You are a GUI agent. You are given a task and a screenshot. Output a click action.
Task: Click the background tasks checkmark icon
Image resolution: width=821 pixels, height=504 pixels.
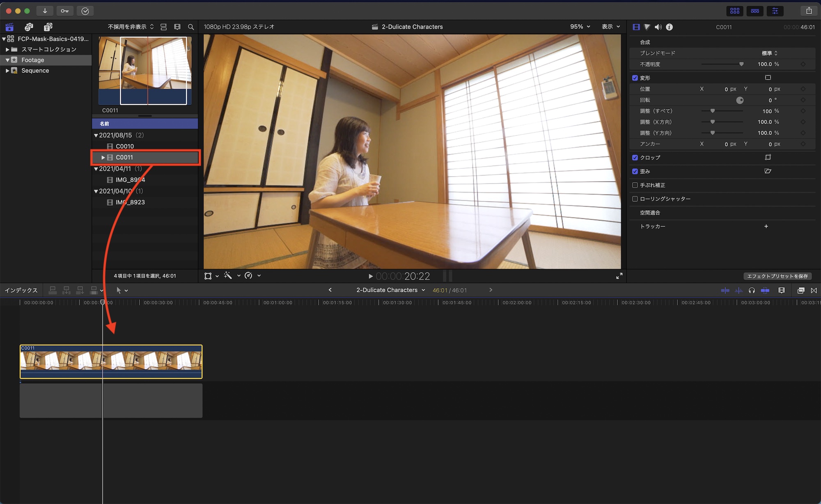pos(85,11)
